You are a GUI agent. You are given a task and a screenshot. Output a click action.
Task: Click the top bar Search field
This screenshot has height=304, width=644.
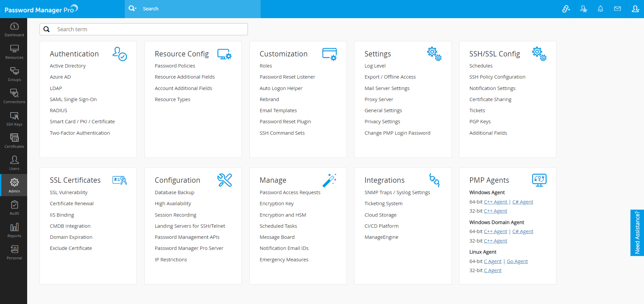pos(200,9)
